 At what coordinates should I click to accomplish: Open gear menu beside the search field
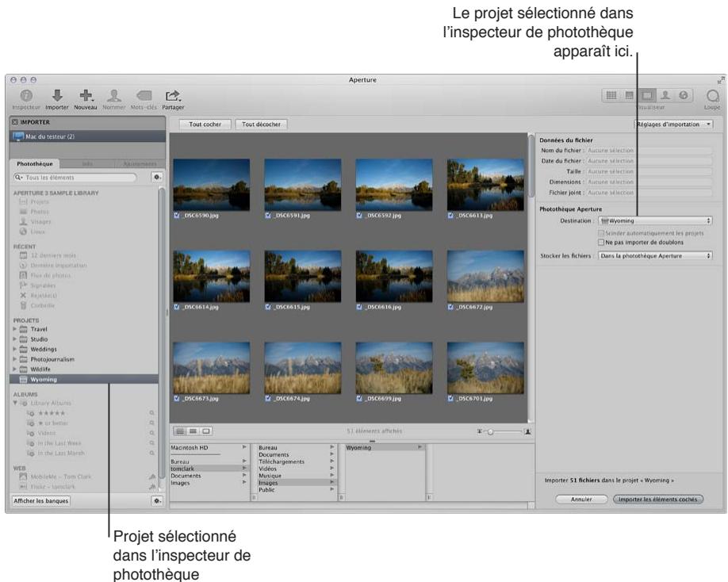[x=157, y=178]
